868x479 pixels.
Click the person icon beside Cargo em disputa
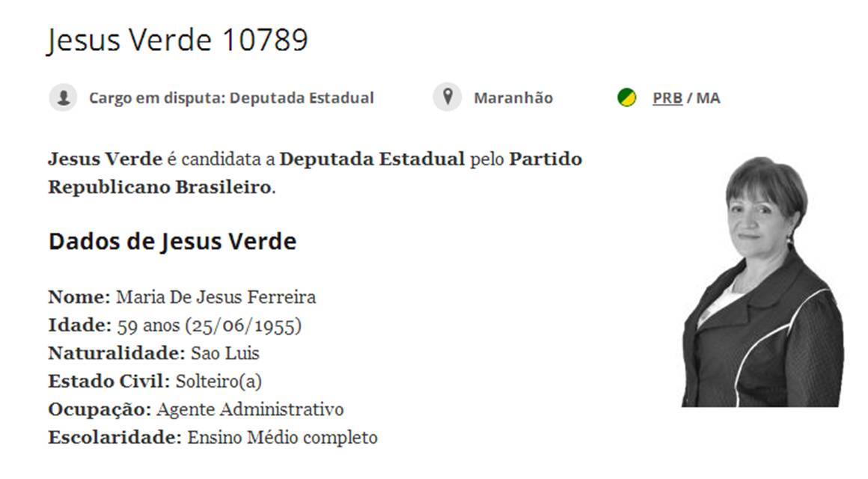tap(63, 98)
